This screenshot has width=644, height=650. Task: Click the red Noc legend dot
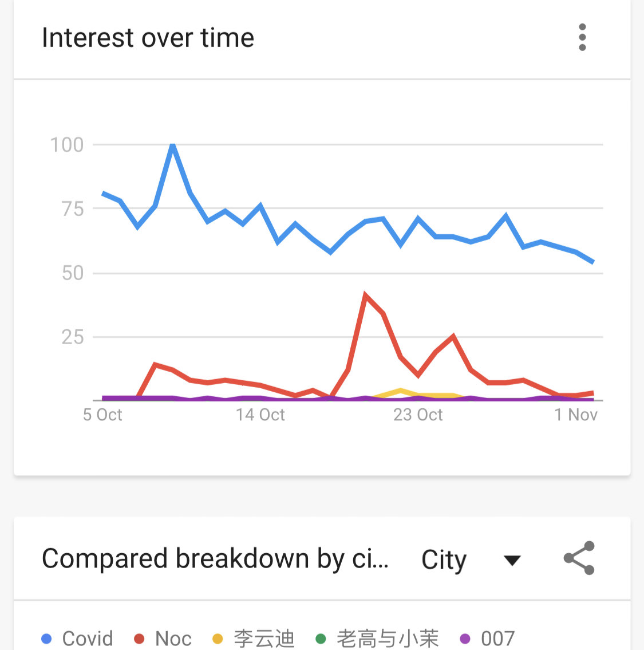[139, 639]
